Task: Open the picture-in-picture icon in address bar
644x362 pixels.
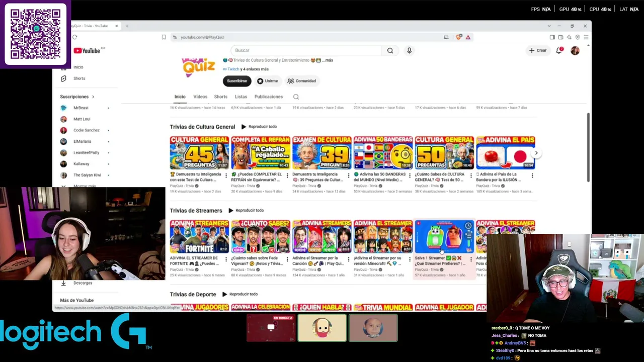Action: 446,37
